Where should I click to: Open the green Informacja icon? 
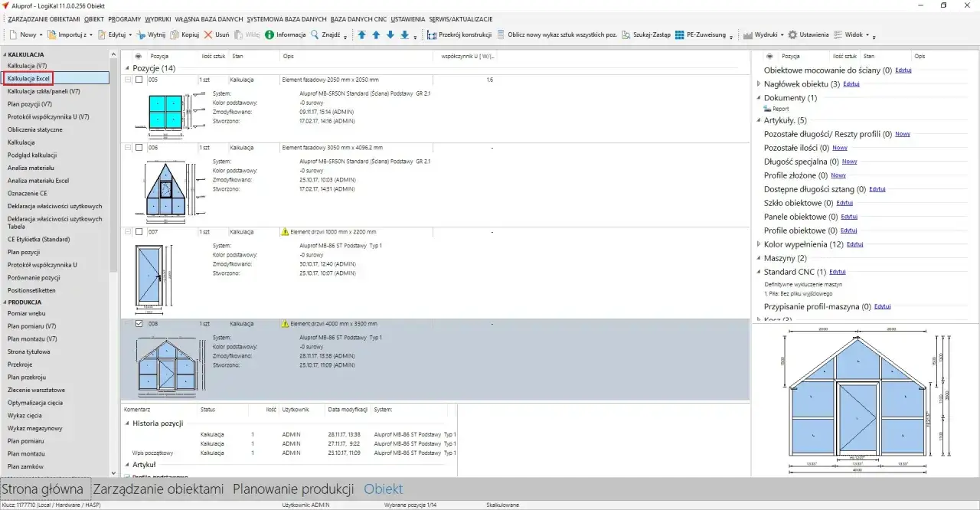click(x=269, y=34)
